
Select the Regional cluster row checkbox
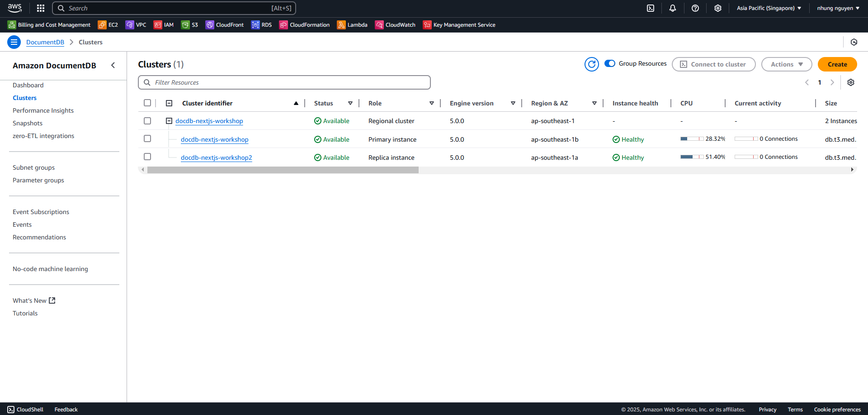tap(147, 121)
